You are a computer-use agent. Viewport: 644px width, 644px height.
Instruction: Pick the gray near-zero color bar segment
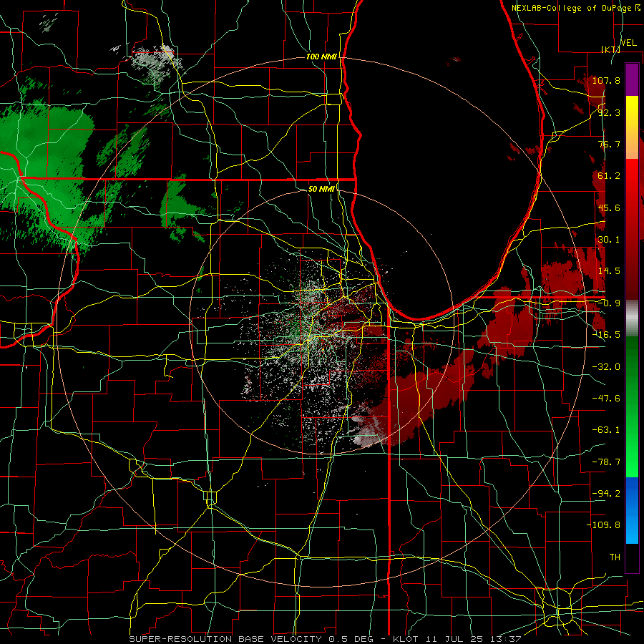coord(632,318)
